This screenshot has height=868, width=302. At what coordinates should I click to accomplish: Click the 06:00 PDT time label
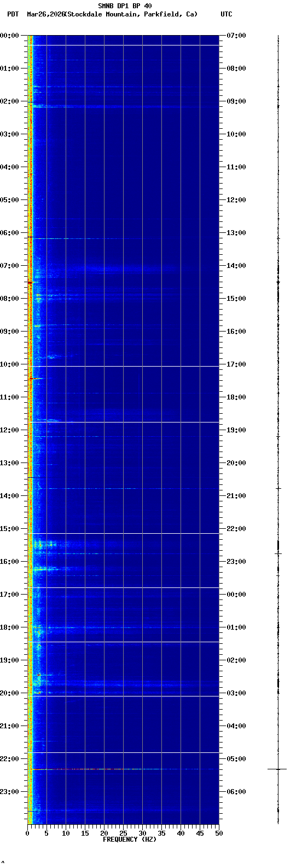coord(9,232)
